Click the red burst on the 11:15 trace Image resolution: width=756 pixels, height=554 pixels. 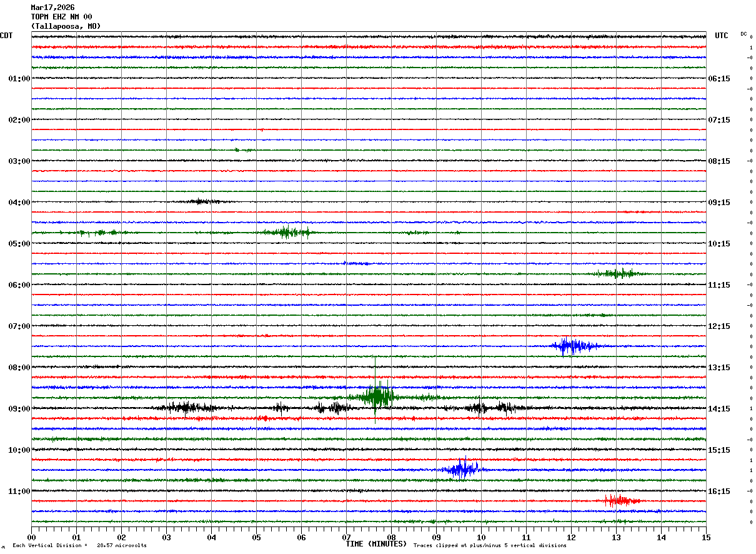coord(621,500)
